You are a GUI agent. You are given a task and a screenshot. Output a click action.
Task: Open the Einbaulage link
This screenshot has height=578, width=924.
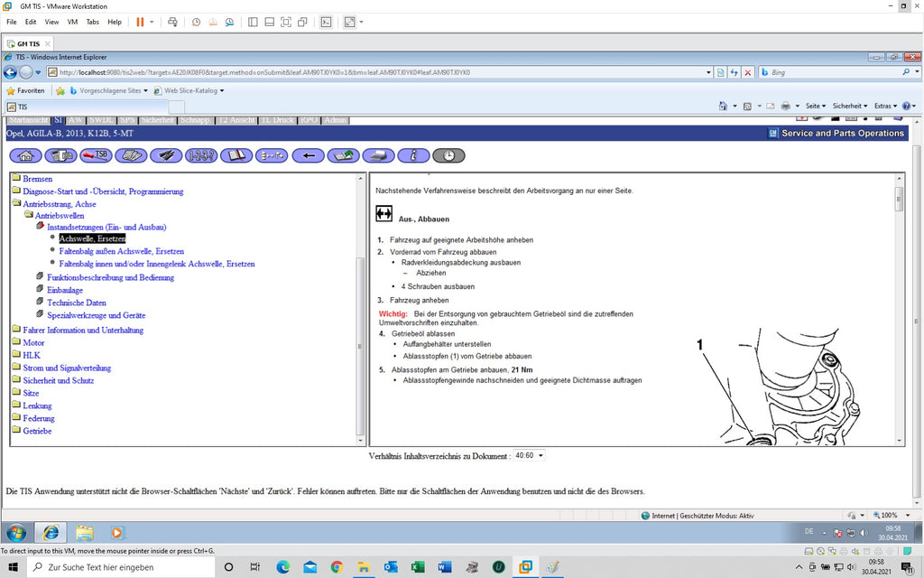(x=65, y=290)
